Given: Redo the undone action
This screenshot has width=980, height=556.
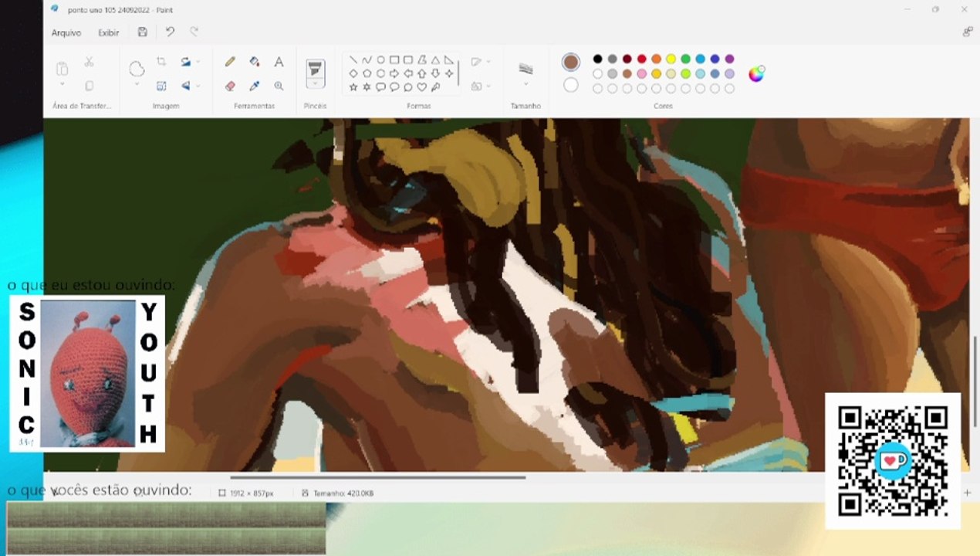Looking at the screenshot, I should (194, 32).
